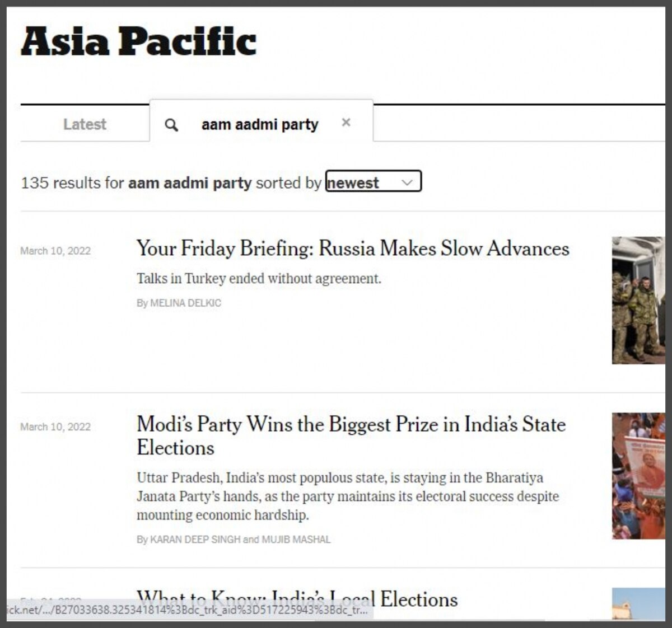Click 'Talks in Turkey ended' summary text
This screenshot has width=672, height=628.
[x=259, y=279]
